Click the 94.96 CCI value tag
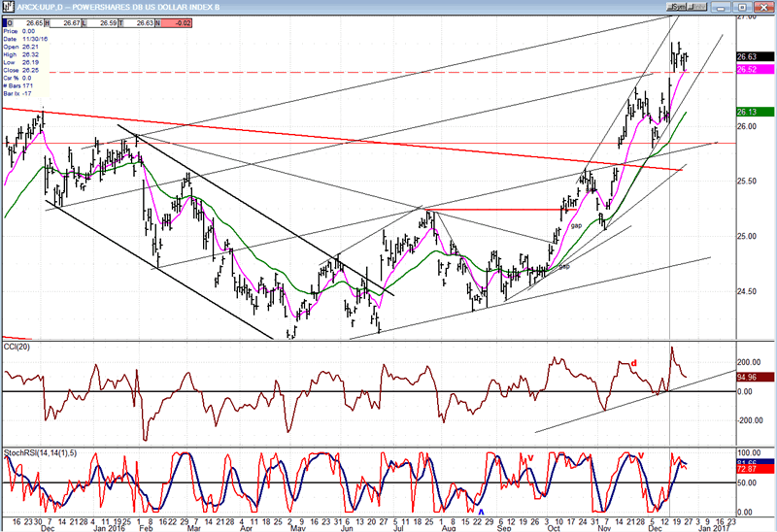The height and width of the screenshot is (532, 777). pyautogui.click(x=750, y=377)
